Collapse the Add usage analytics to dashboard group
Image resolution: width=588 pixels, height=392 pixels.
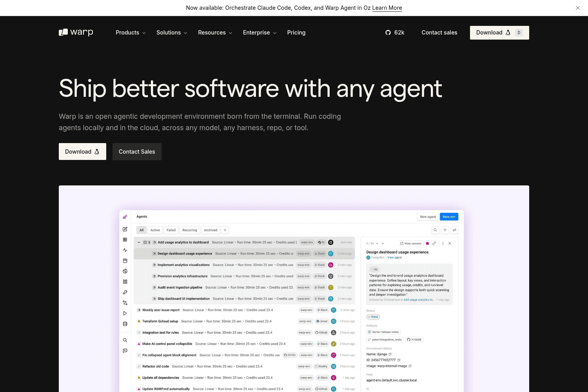coord(139,242)
